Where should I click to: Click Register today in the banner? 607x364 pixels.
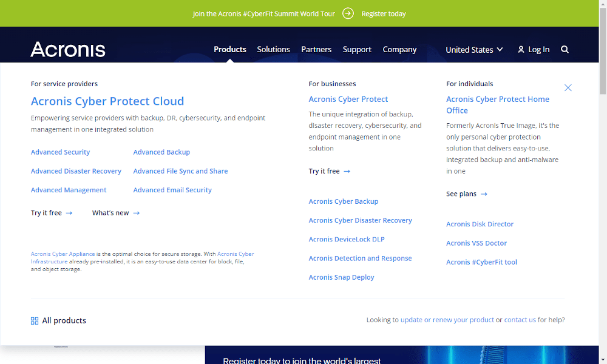point(384,14)
